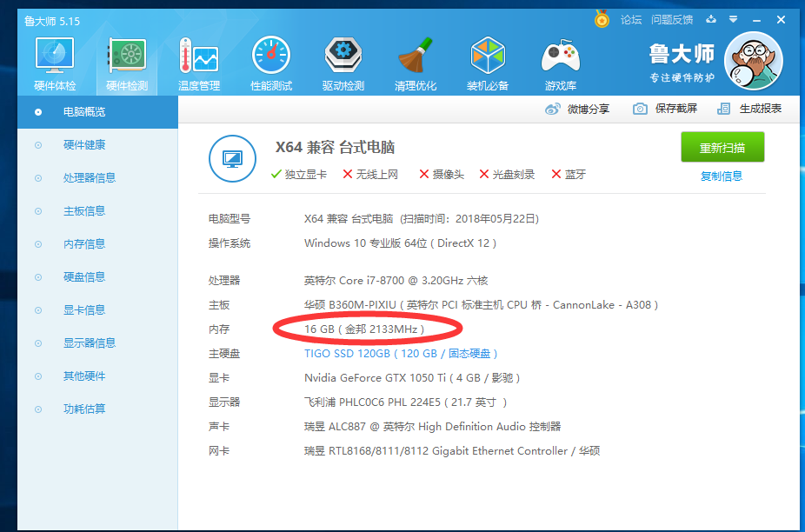Click the 重新扫描 rescan button
This screenshot has width=805, height=532.
[x=722, y=148]
